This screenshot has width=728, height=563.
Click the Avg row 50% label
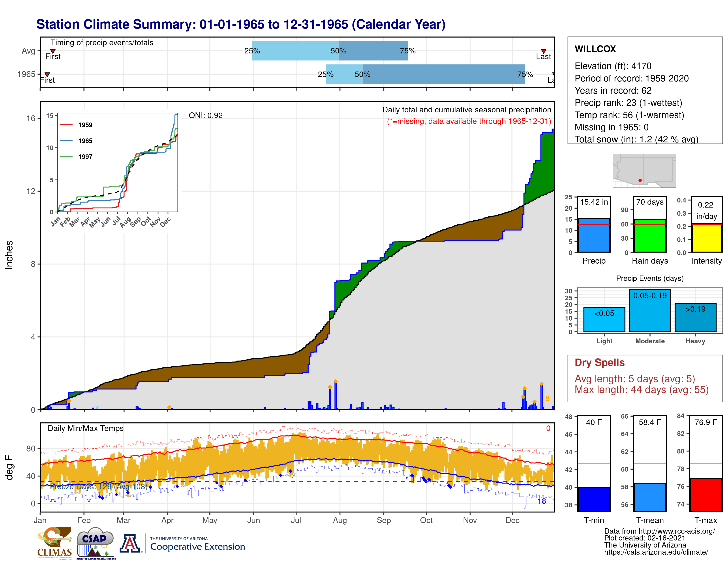(338, 51)
